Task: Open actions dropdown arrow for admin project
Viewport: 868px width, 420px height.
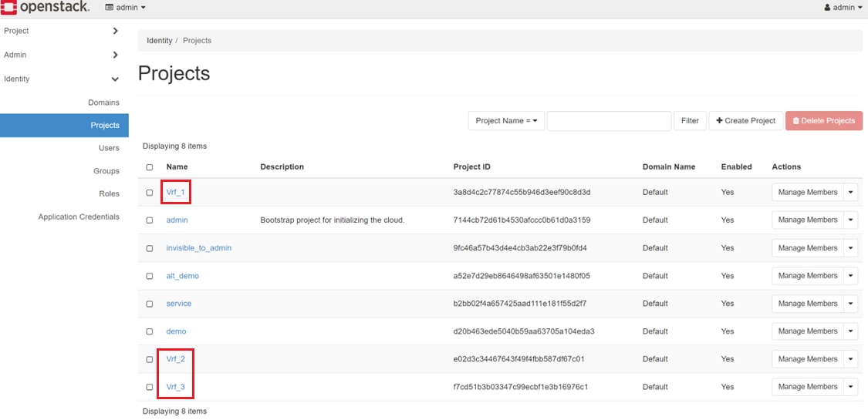Action: [851, 220]
